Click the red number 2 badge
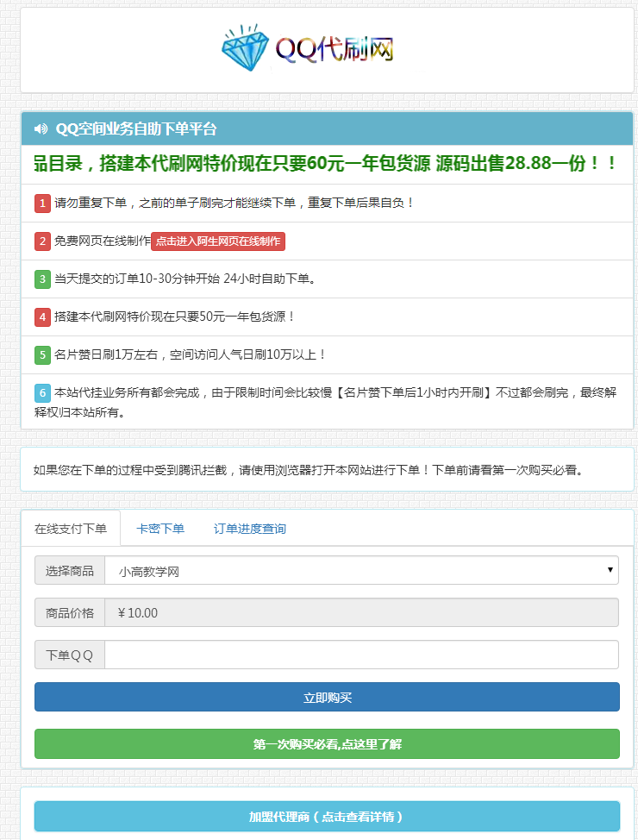 [x=42, y=241]
